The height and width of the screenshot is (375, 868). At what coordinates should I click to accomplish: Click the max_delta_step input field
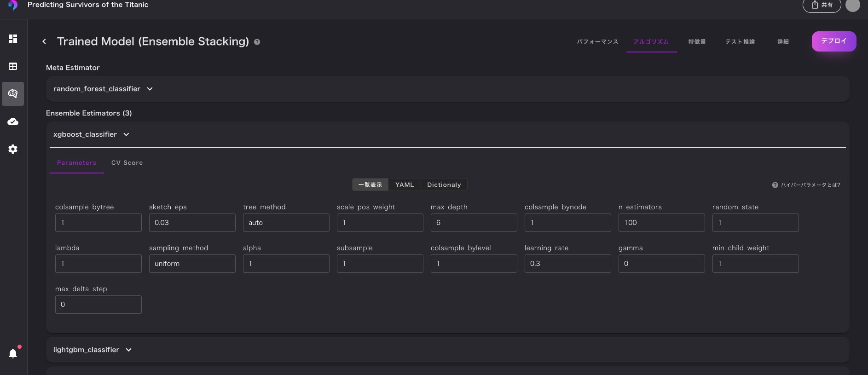pos(98,305)
